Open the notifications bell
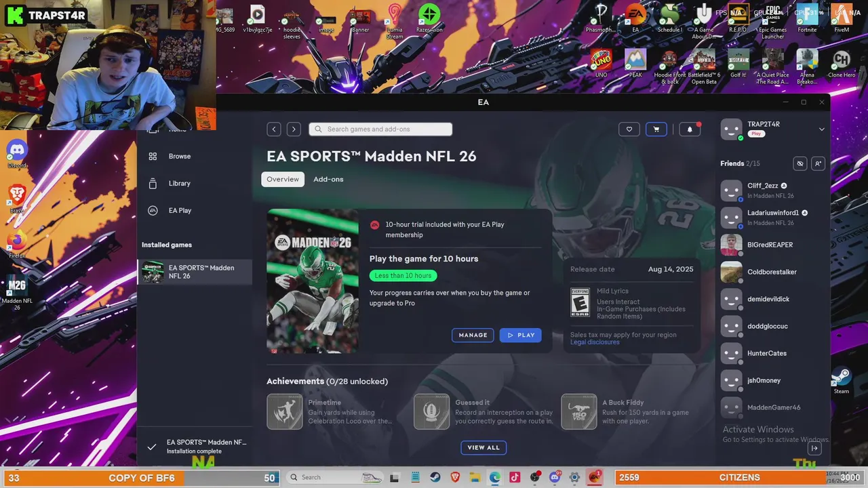Viewport: 868px width, 488px height. [690, 129]
